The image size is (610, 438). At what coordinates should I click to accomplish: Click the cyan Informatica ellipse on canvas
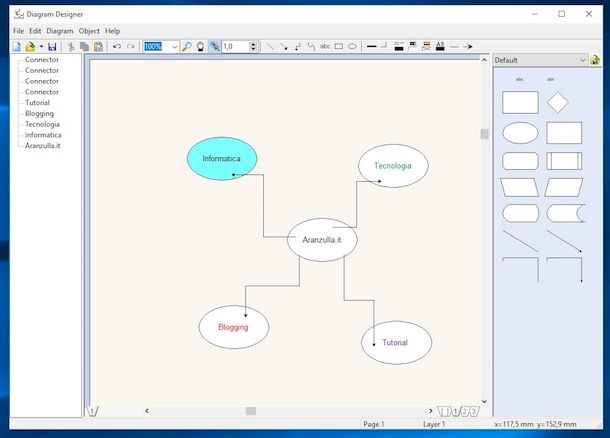[222, 158]
